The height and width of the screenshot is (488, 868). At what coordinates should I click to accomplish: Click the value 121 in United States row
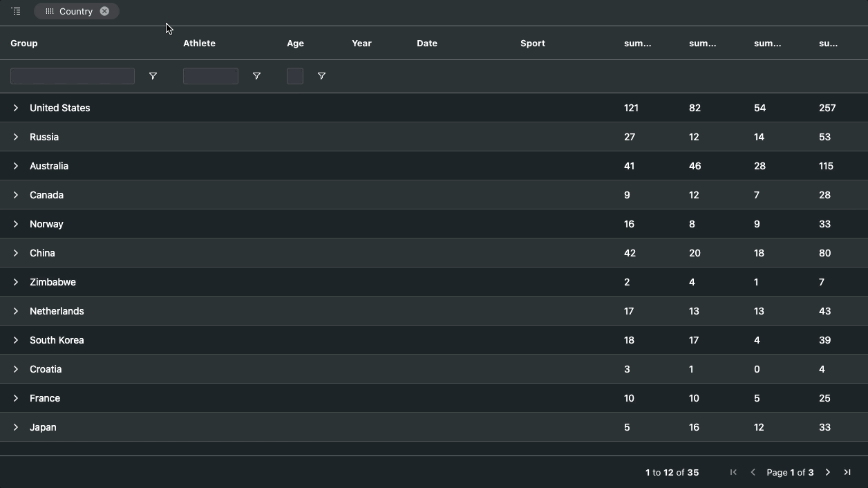tap(631, 108)
